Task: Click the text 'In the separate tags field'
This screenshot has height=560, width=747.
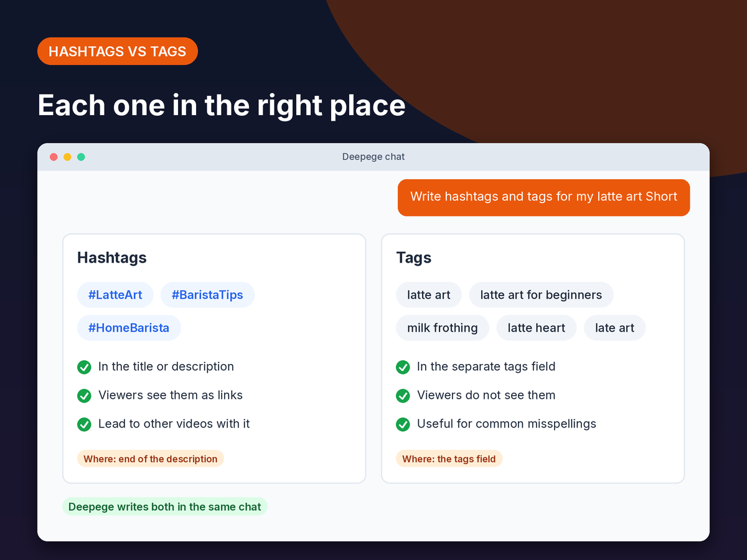Action: pyautogui.click(x=486, y=366)
